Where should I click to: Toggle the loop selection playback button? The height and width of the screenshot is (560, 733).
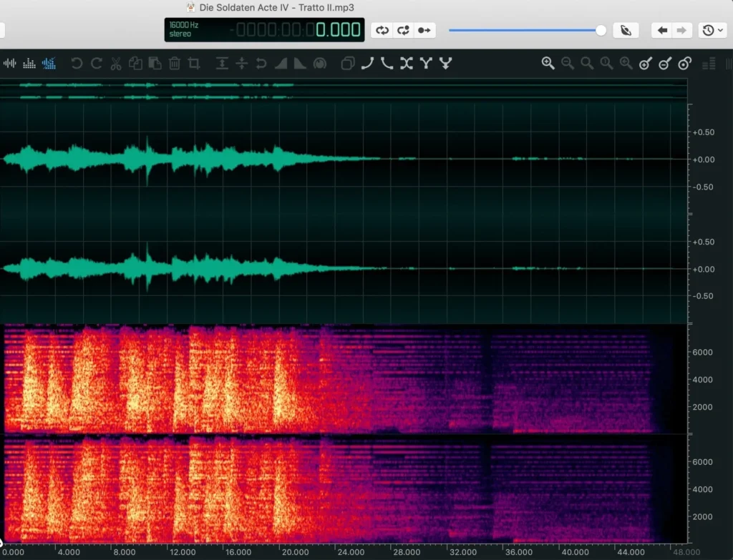click(x=404, y=30)
